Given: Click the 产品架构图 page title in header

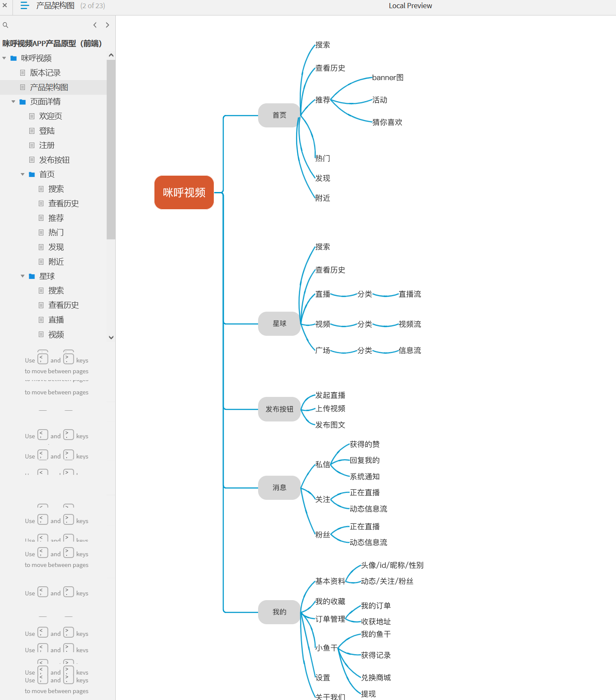Looking at the screenshot, I should pos(55,6).
